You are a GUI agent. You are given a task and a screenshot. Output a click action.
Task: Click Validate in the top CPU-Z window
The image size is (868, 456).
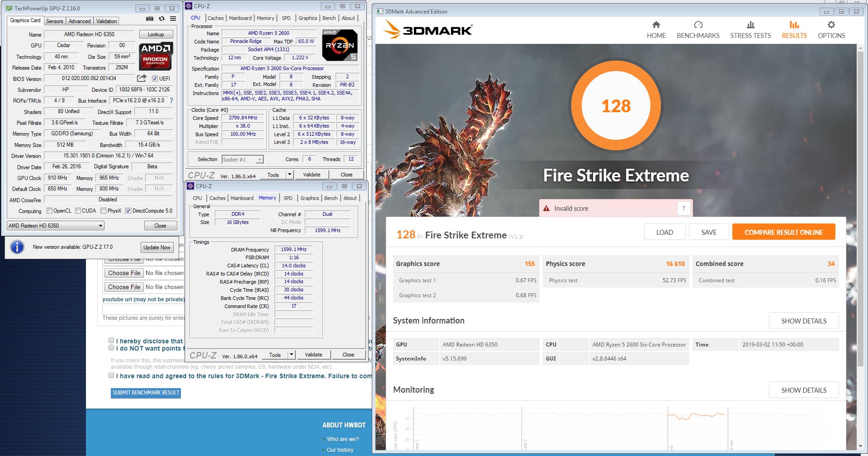pos(312,175)
